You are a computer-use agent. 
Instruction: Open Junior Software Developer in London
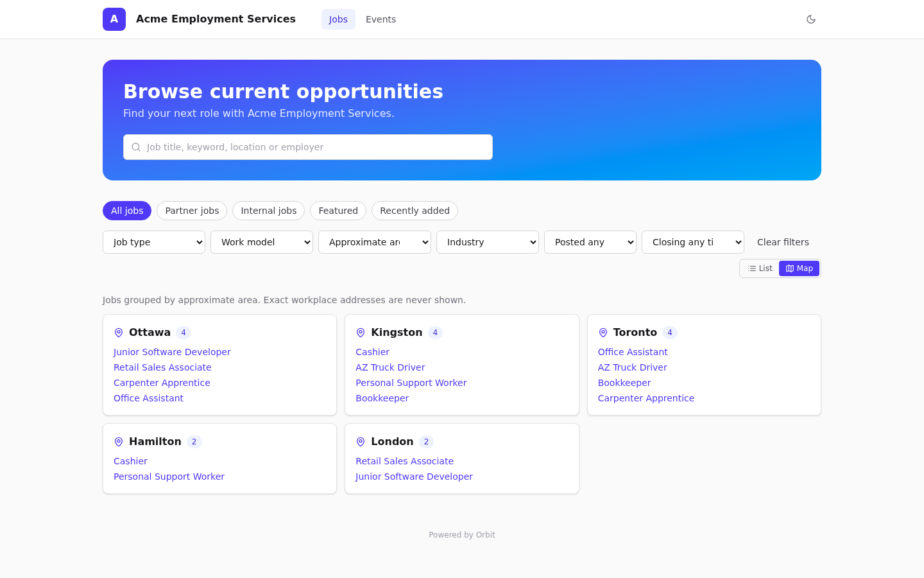pos(414,477)
